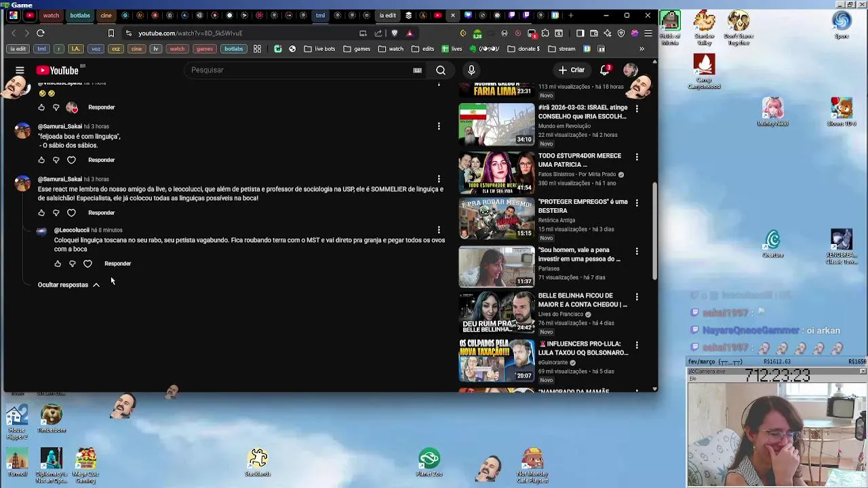868x488 pixels.
Task: Open @Samurai_Sakai channel on "feijoada" comment
Action: [60, 126]
